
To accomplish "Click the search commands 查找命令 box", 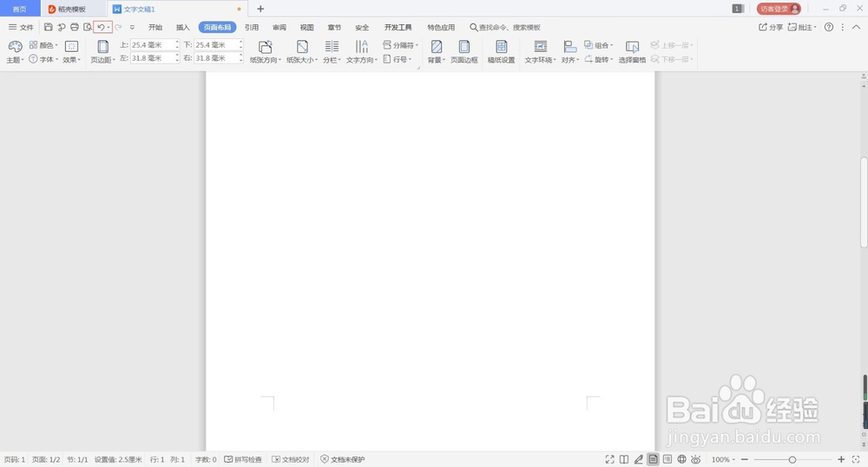I will 505,27.
